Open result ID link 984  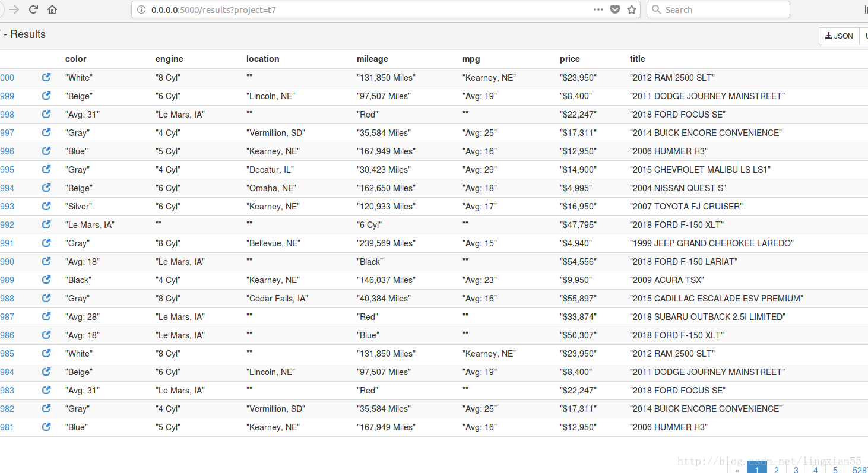tap(7, 372)
